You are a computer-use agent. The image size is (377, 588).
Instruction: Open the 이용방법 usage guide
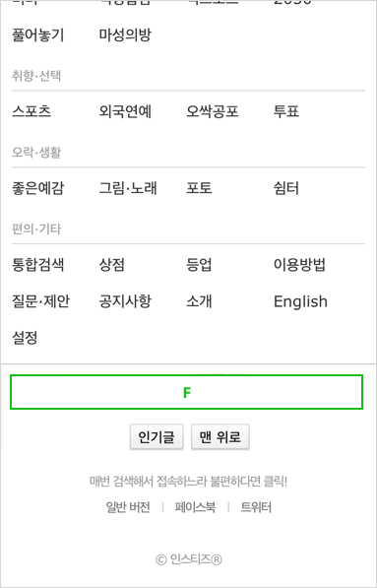coord(299,265)
